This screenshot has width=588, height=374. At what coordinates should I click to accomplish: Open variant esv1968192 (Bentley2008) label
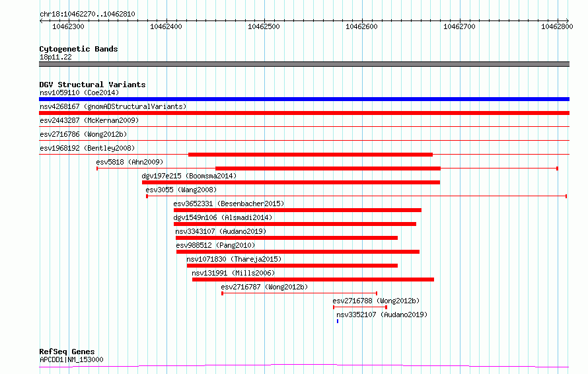pyautogui.click(x=87, y=148)
